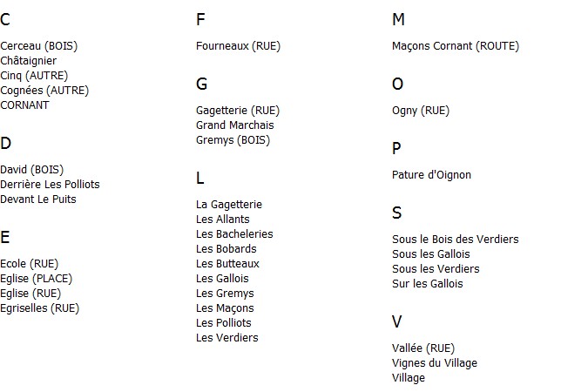The width and height of the screenshot is (588, 392).
Task: Click Les Bacheleries link
Action: pos(234,234)
